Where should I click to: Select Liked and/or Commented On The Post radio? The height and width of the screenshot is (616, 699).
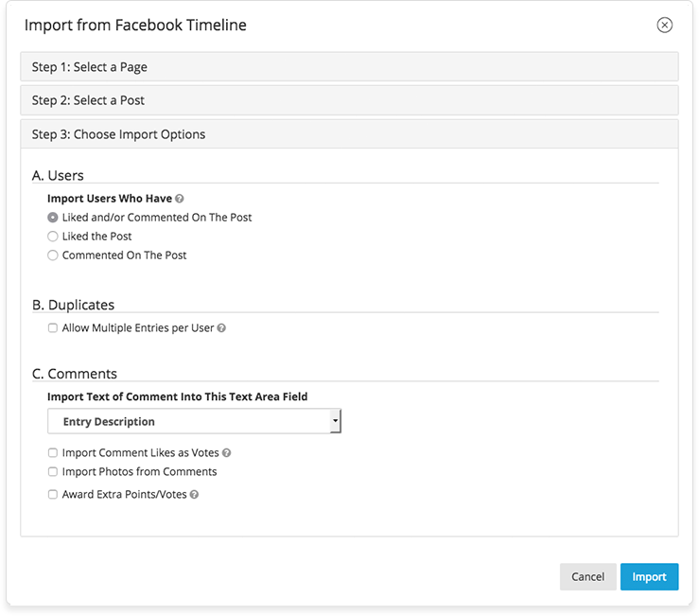[x=53, y=218]
